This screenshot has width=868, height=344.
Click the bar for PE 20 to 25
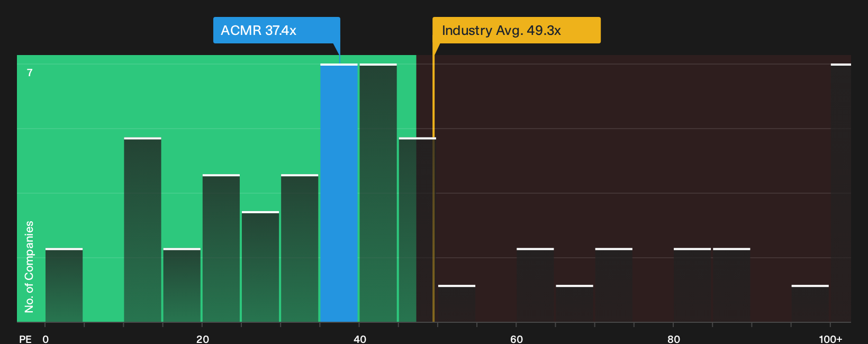tap(221, 248)
